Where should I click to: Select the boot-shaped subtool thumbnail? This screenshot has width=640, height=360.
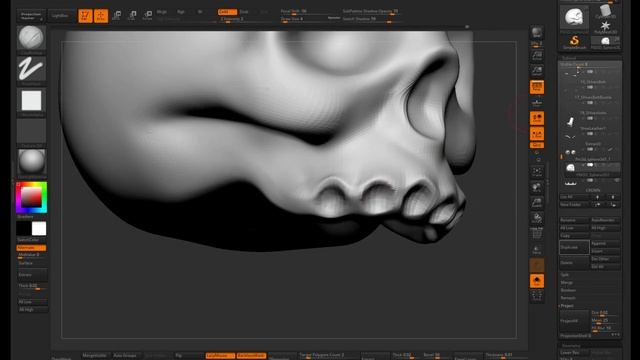coord(571,121)
